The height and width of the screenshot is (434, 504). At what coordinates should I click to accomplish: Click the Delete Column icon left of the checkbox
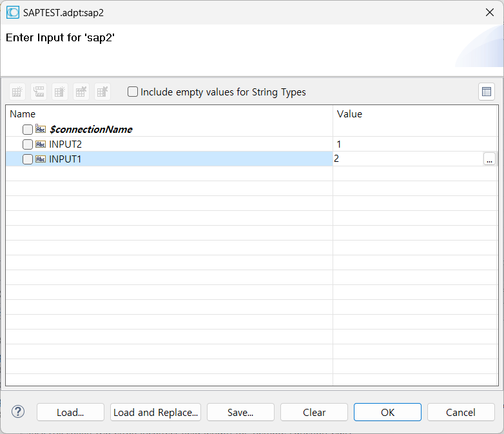tap(102, 92)
